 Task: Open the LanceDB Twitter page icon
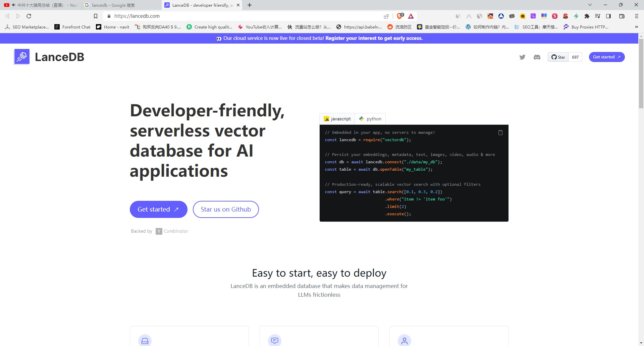pos(522,57)
